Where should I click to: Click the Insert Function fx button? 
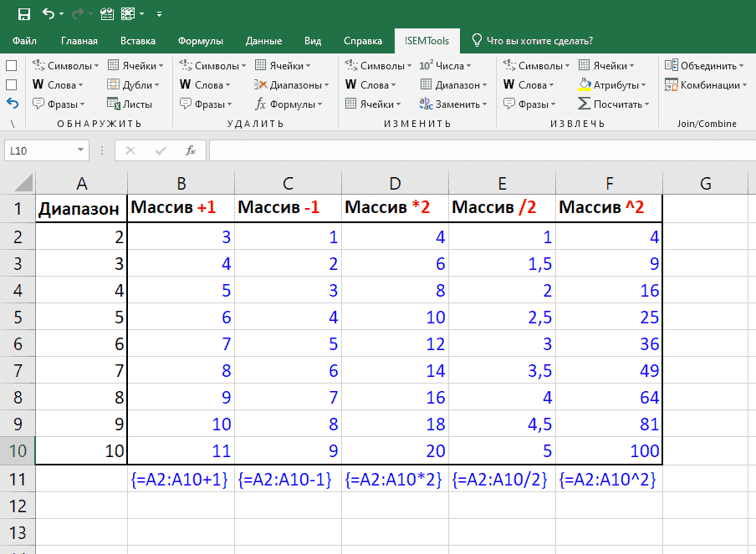coord(191,150)
